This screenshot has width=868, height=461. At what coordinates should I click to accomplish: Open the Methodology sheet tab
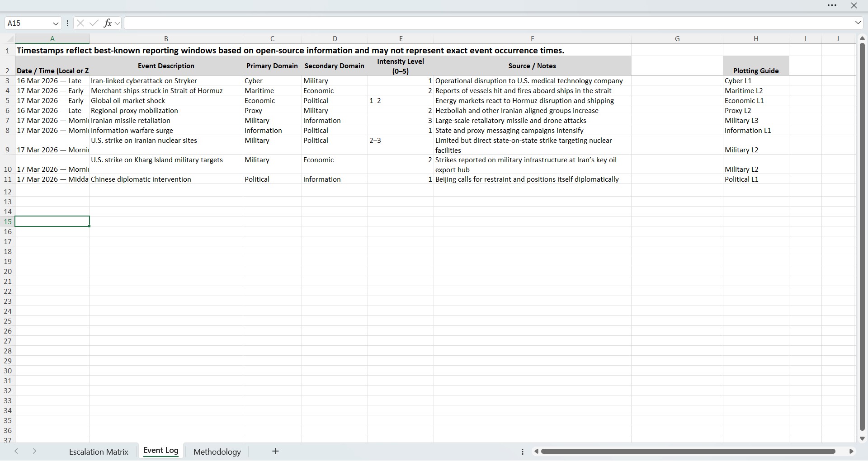tap(217, 451)
